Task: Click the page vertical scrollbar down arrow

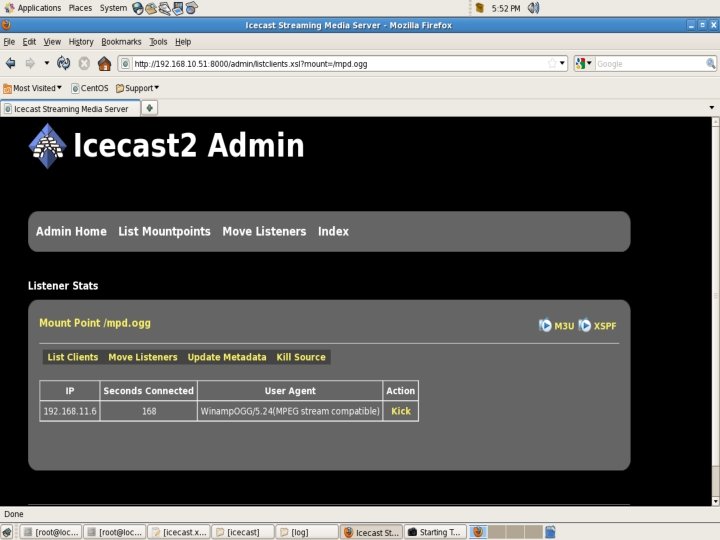Action: [715, 501]
